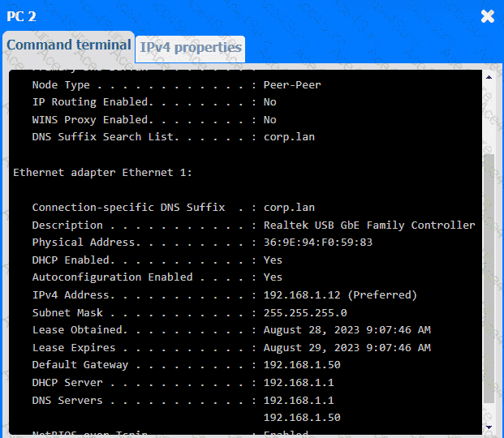The image size is (504, 438).
Task: Click the scrollbar down arrow
Action: 489,427
